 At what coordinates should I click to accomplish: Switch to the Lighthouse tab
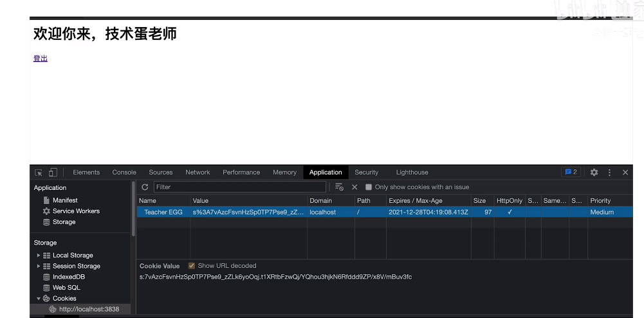[412, 173]
